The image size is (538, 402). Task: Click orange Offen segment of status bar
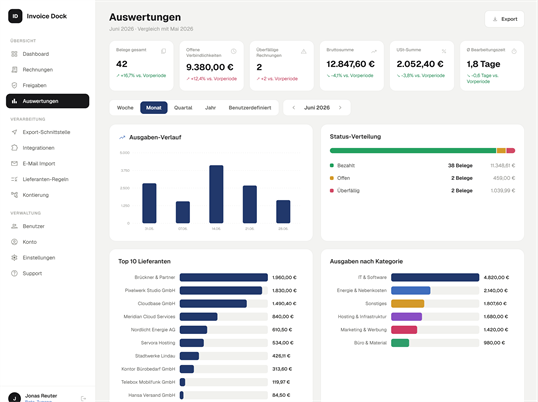pyautogui.click(x=501, y=151)
